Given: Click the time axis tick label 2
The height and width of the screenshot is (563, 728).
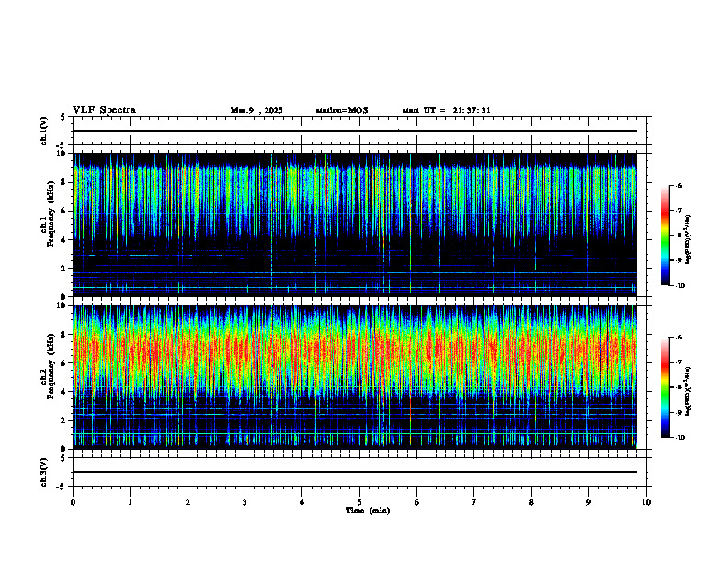Looking at the screenshot, I should (x=188, y=502).
